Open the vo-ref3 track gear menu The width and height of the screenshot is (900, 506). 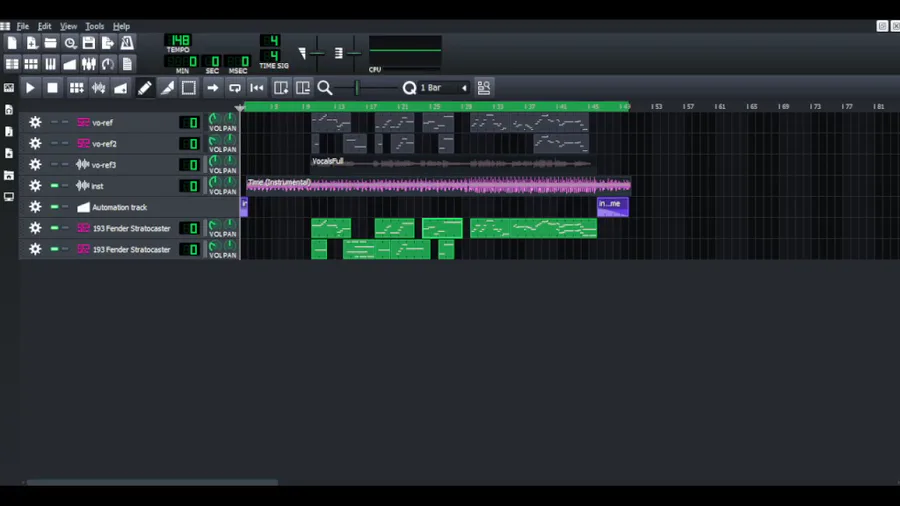tap(35, 165)
